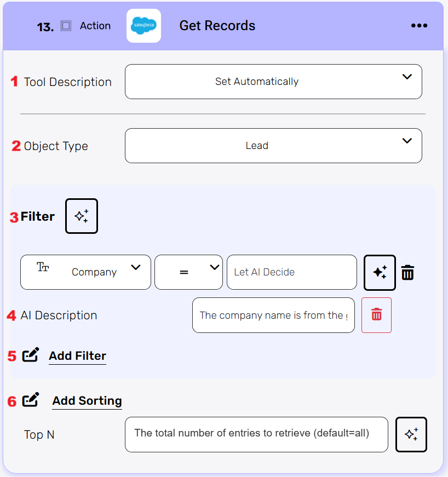The height and width of the screenshot is (477, 448).
Task: Click the Salesforce logo icon
Action: pos(143,26)
